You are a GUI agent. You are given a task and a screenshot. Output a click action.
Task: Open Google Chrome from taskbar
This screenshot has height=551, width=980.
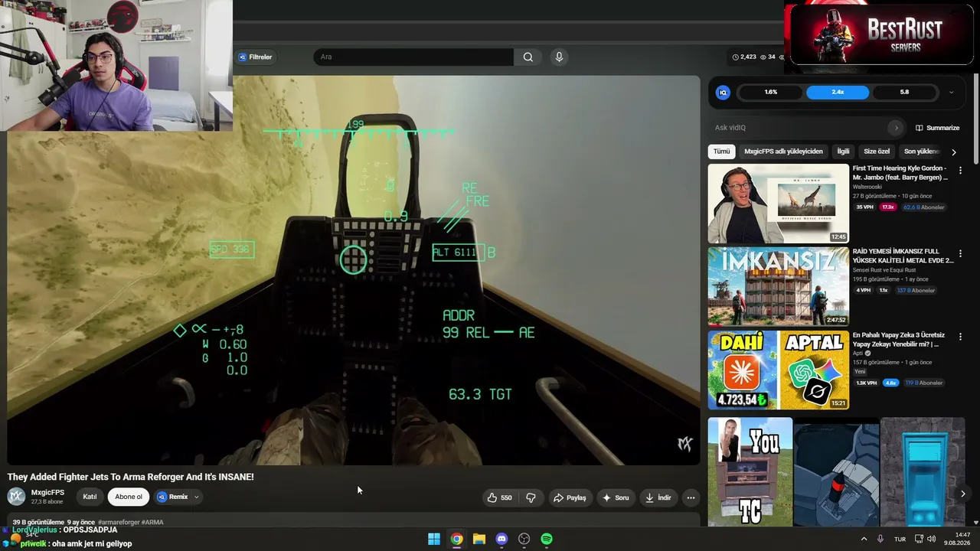coord(456,539)
